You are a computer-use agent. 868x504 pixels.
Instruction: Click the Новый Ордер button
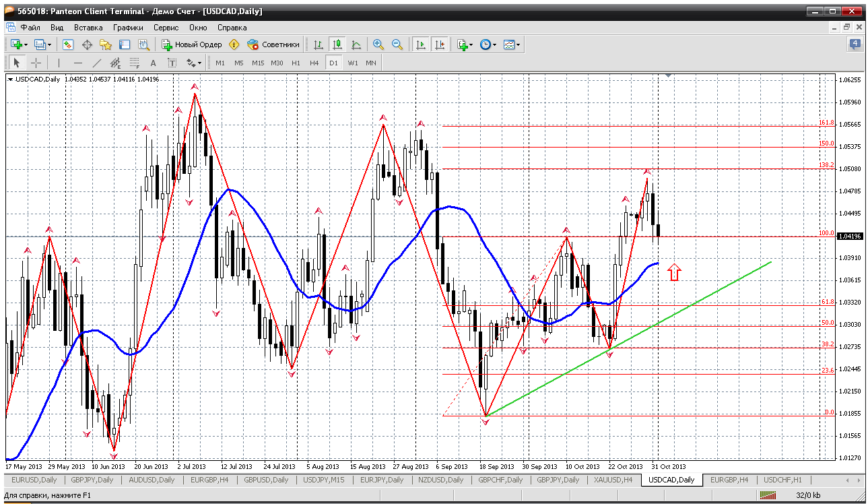click(x=192, y=44)
